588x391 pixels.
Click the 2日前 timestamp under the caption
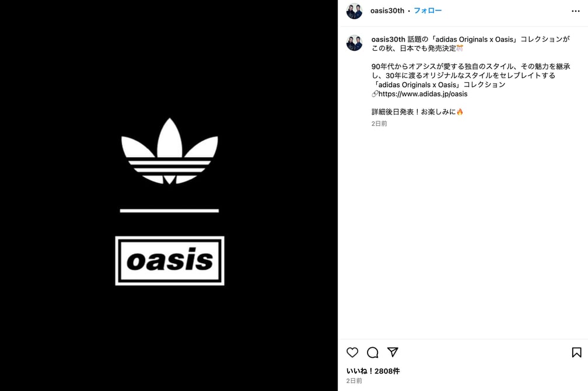click(379, 124)
